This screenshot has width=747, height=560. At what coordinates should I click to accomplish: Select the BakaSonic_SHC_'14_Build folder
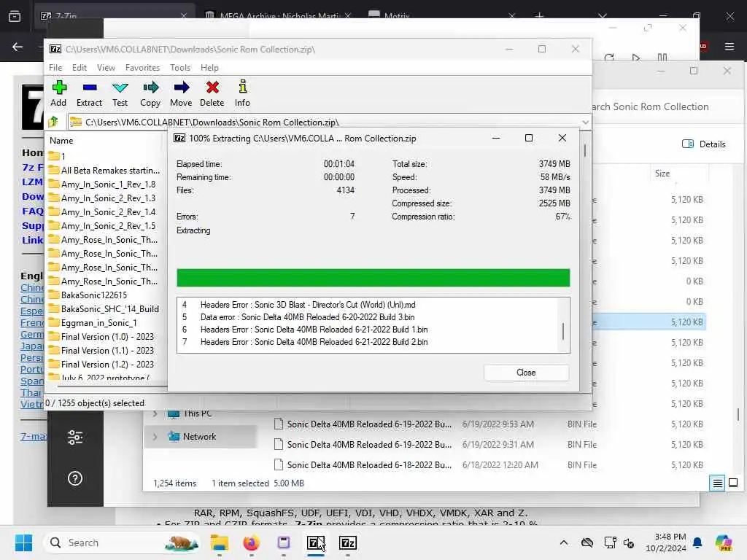pyautogui.click(x=105, y=309)
